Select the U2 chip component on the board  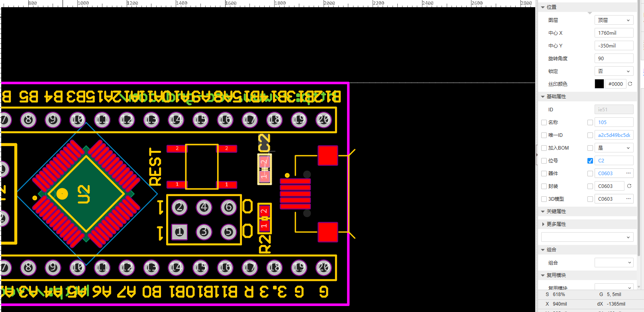tap(86, 194)
